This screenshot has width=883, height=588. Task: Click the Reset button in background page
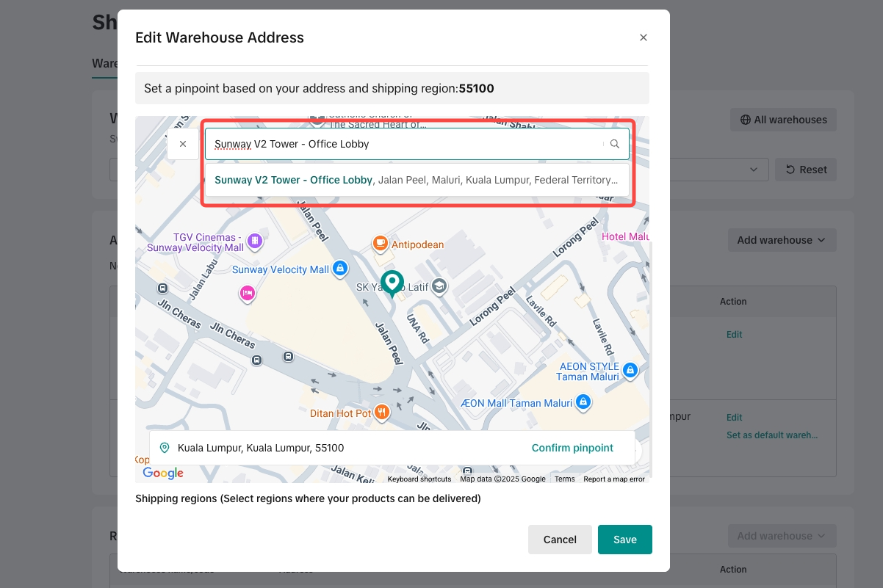(806, 170)
